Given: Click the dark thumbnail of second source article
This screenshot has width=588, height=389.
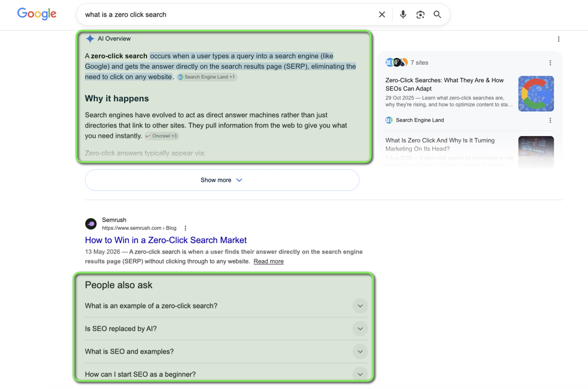Looking at the screenshot, I should pyautogui.click(x=536, y=152).
